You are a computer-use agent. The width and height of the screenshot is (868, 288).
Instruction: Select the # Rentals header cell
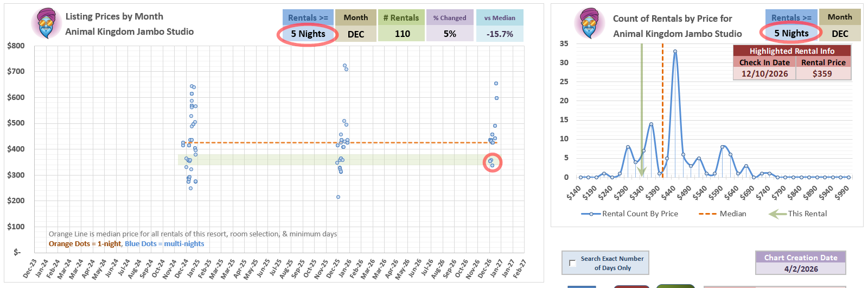tap(401, 17)
